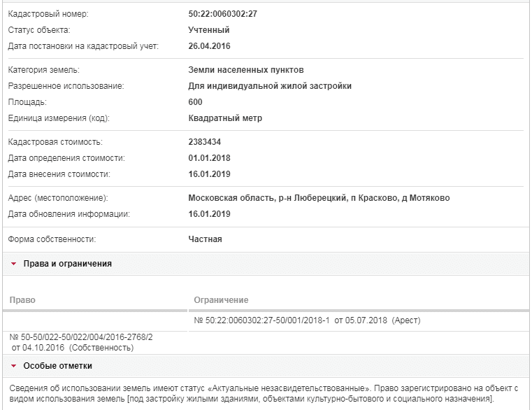Click the status value Учтенный
532x410 pixels.
pos(208,30)
